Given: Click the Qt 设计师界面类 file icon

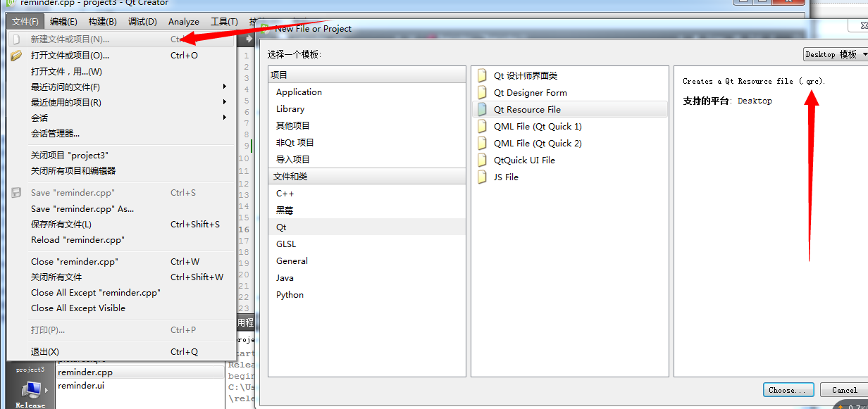Looking at the screenshot, I should 482,75.
